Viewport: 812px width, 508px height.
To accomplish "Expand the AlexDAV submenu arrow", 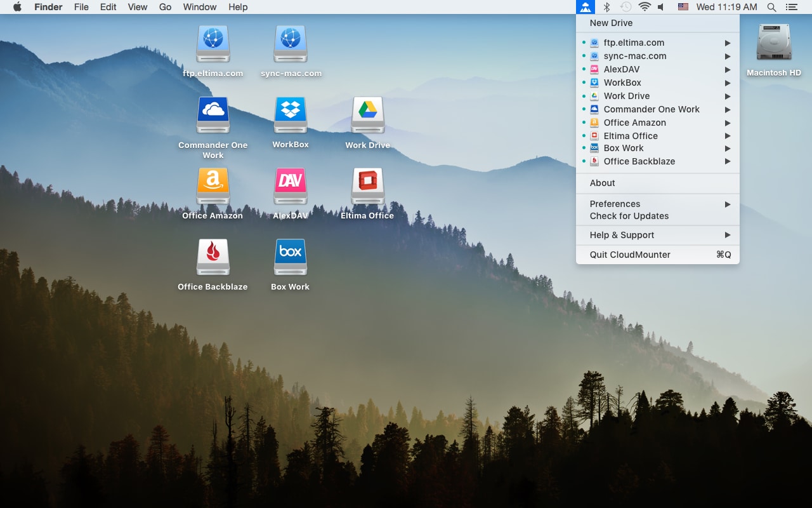I will point(728,69).
